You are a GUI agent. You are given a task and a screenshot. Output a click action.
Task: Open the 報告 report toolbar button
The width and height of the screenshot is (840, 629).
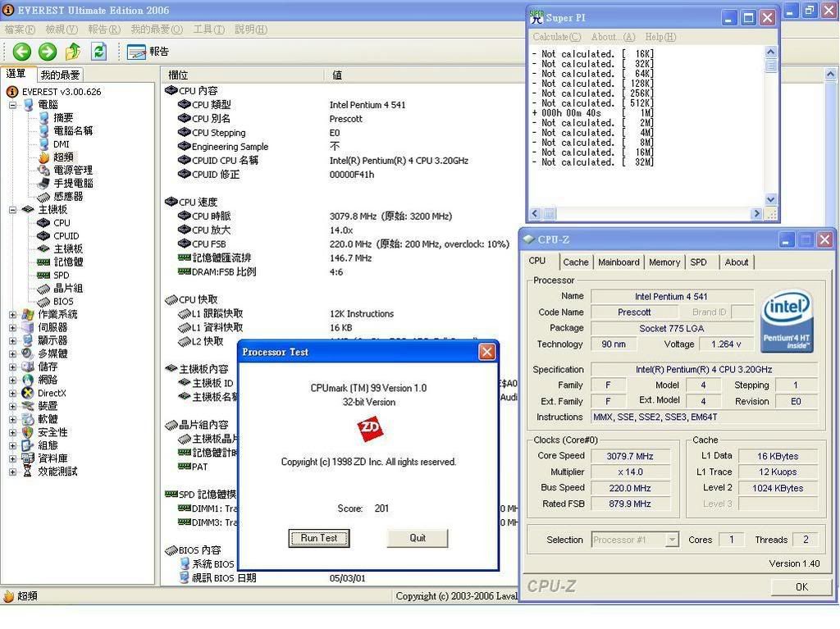(148, 52)
